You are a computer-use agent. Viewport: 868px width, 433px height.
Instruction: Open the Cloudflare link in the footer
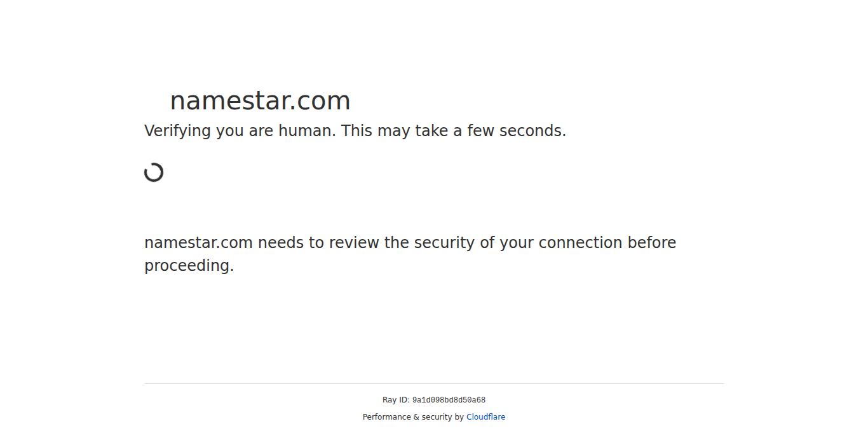(x=485, y=417)
